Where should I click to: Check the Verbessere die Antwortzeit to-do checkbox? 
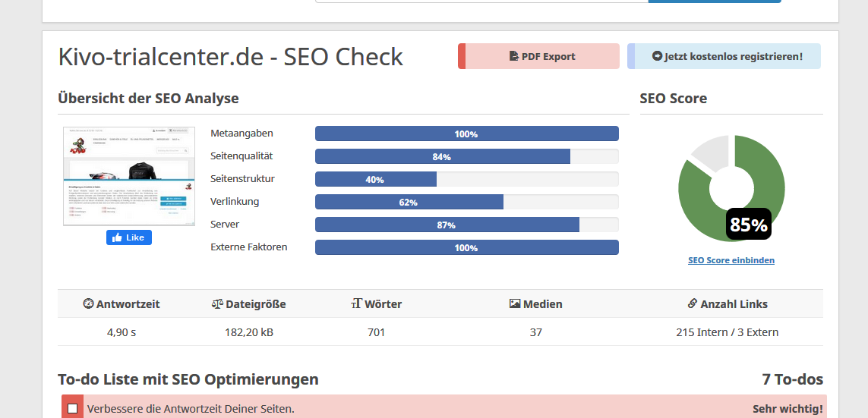tap(72, 409)
